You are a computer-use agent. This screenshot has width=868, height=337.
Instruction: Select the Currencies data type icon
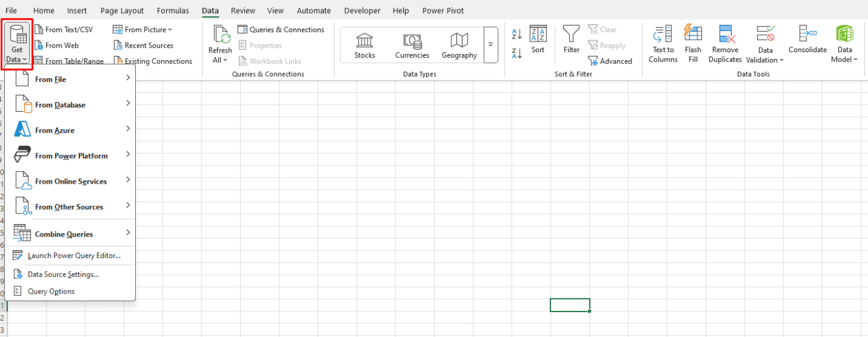(x=412, y=41)
